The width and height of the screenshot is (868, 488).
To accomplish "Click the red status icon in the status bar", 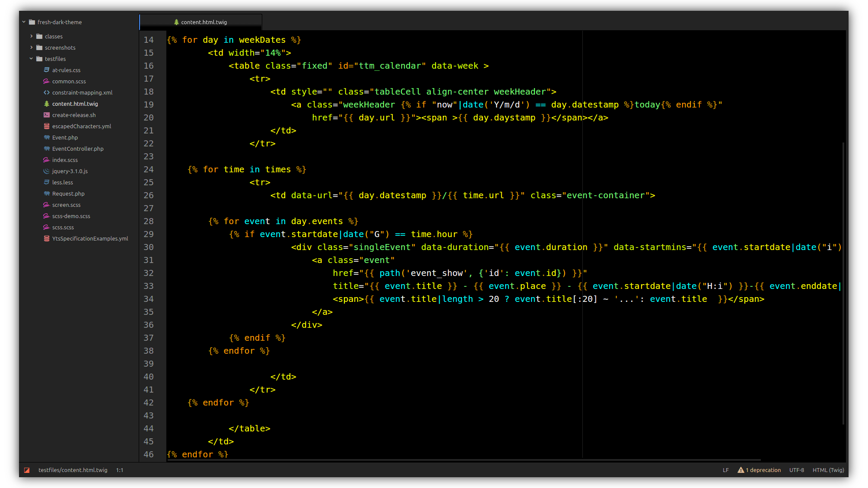I will tap(27, 470).
